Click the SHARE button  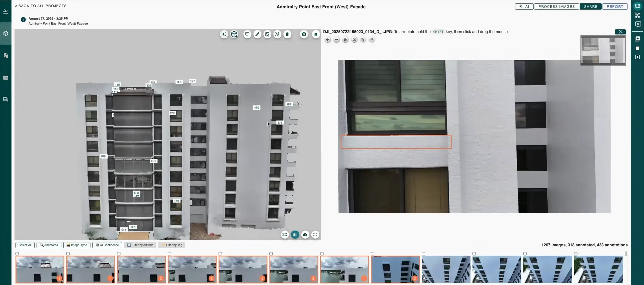591,7
